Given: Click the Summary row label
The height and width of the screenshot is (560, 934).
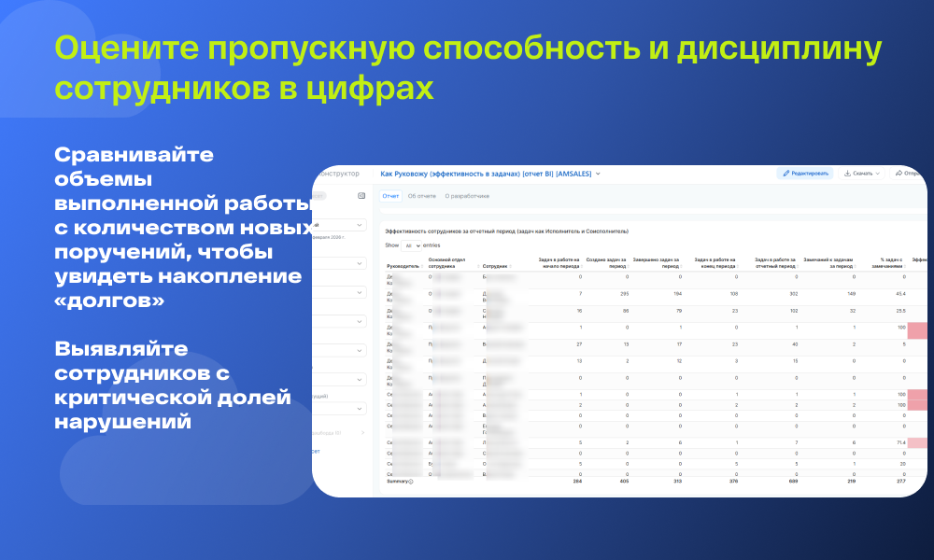Looking at the screenshot, I should (397, 481).
